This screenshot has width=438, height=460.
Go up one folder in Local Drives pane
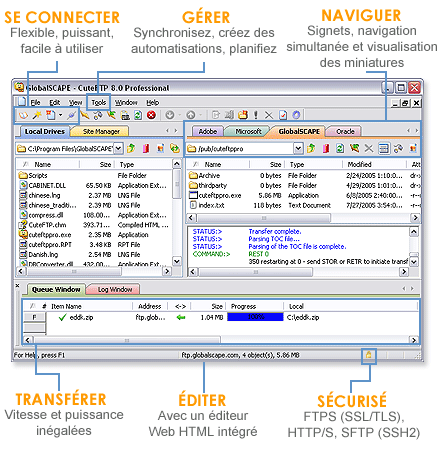pos(131,148)
